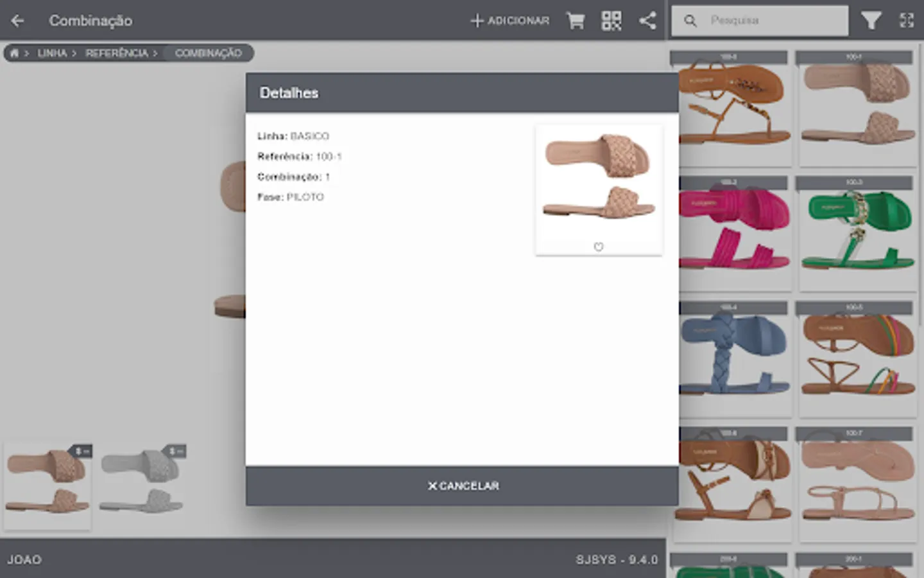This screenshot has width=924, height=578.
Task: Focus the Pesquisa search field
Action: tap(760, 21)
